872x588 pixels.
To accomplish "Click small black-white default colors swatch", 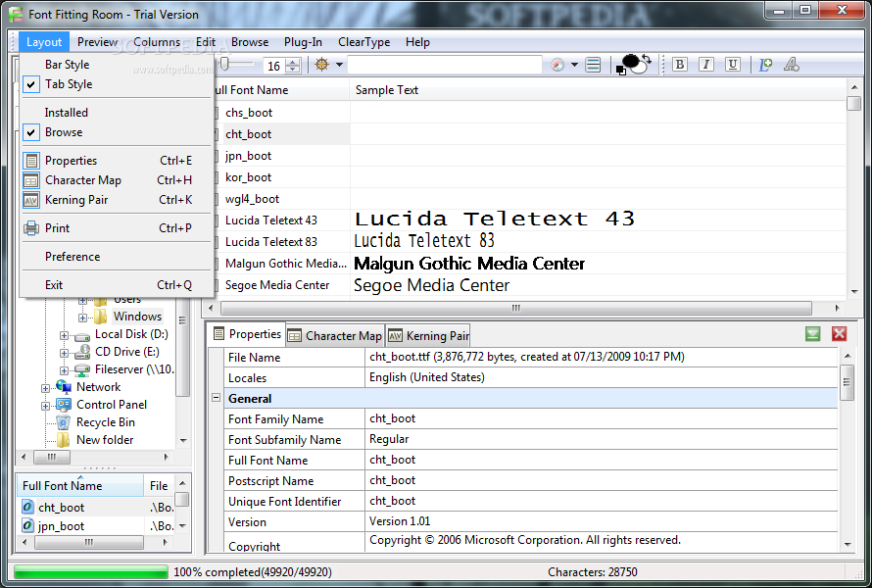I will pos(620,71).
